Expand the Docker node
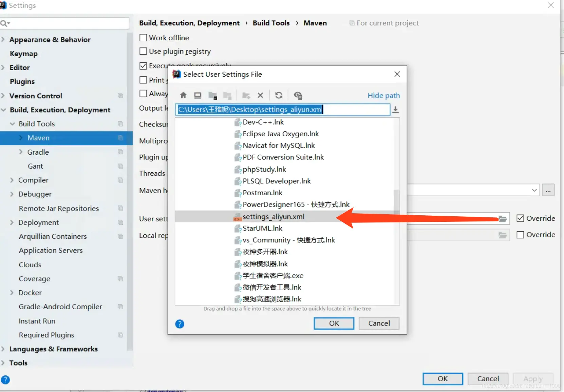The height and width of the screenshot is (392, 564). [x=12, y=293]
